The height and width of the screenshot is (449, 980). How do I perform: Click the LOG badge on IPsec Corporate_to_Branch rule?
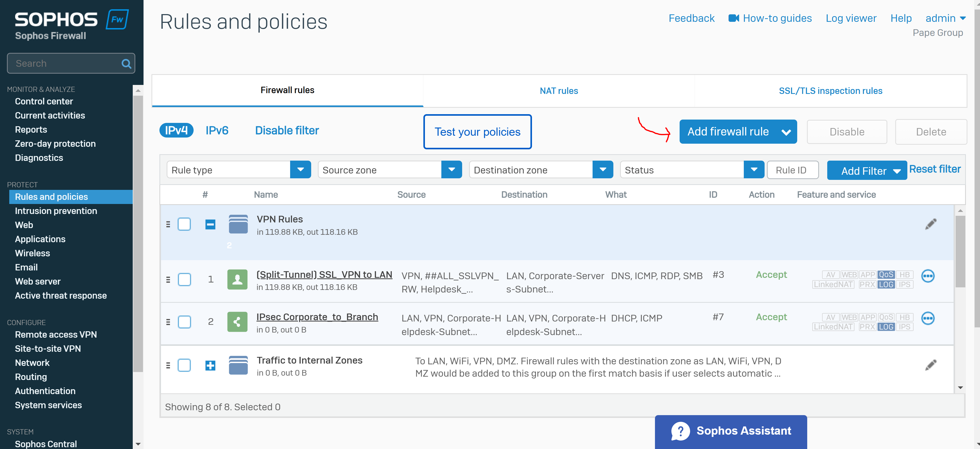pos(886,327)
